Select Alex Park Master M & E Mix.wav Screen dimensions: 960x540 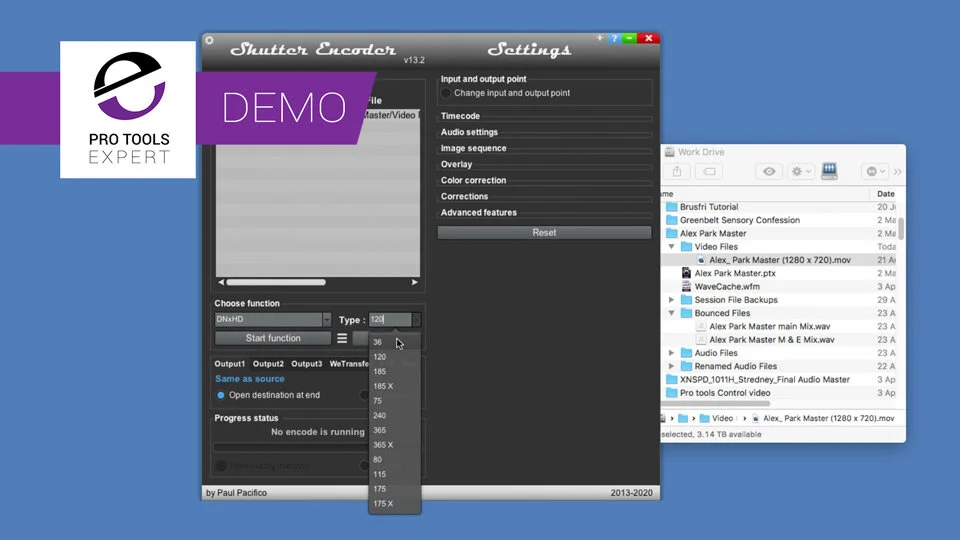pos(771,340)
